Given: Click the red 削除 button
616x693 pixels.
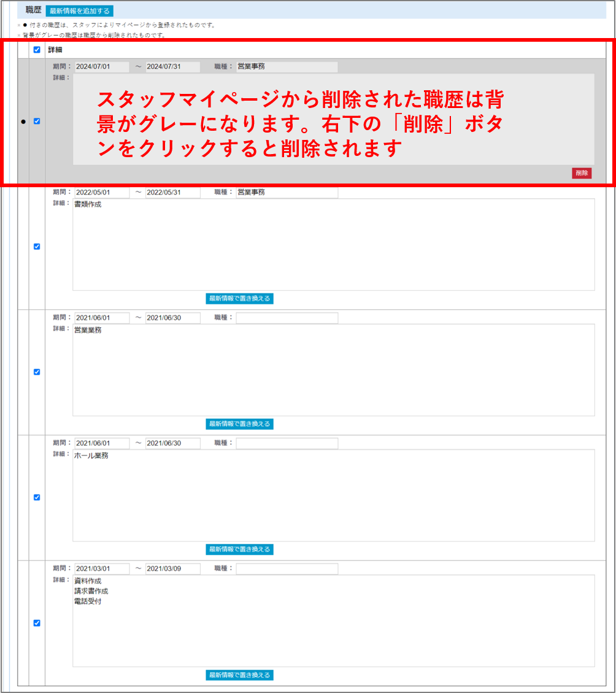Looking at the screenshot, I should click(582, 173).
